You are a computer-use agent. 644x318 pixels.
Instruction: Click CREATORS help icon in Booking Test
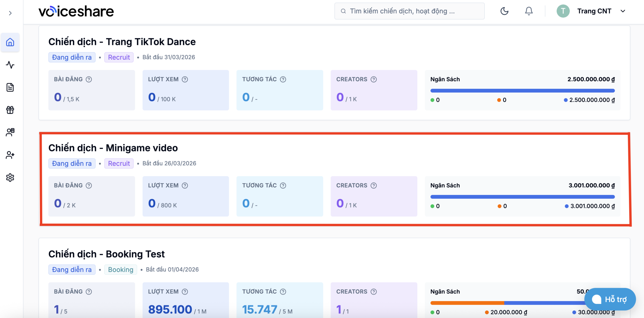click(374, 292)
